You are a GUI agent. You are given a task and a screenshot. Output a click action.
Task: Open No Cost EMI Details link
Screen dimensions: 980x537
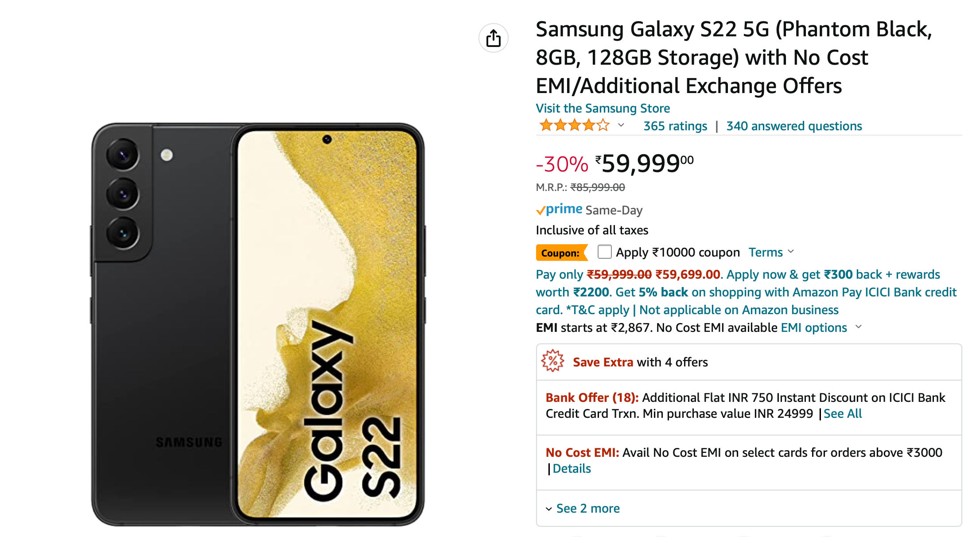click(572, 468)
